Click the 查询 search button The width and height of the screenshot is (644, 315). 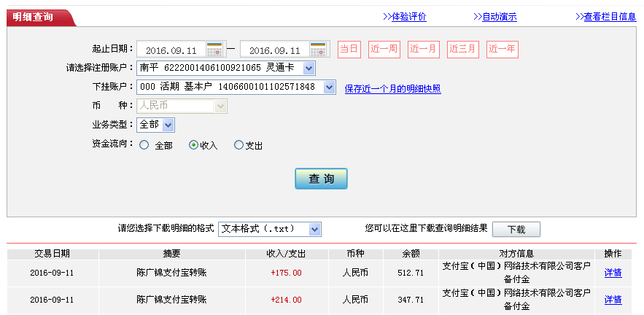pyautogui.click(x=321, y=179)
